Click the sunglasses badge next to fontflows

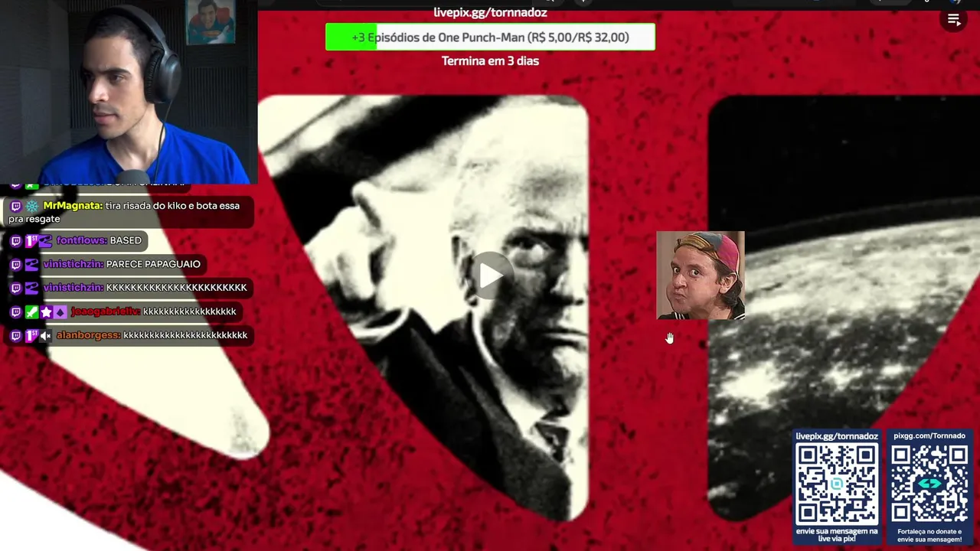tap(46, 241)
